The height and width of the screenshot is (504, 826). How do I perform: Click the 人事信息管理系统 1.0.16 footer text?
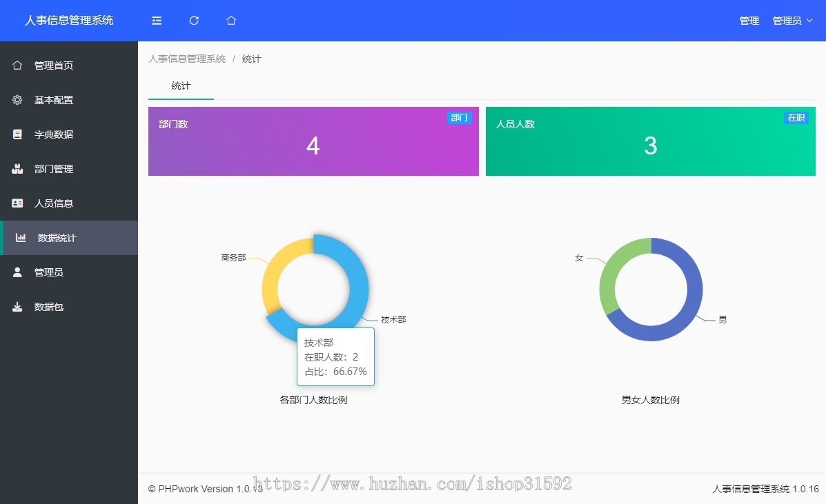(766, 489)
